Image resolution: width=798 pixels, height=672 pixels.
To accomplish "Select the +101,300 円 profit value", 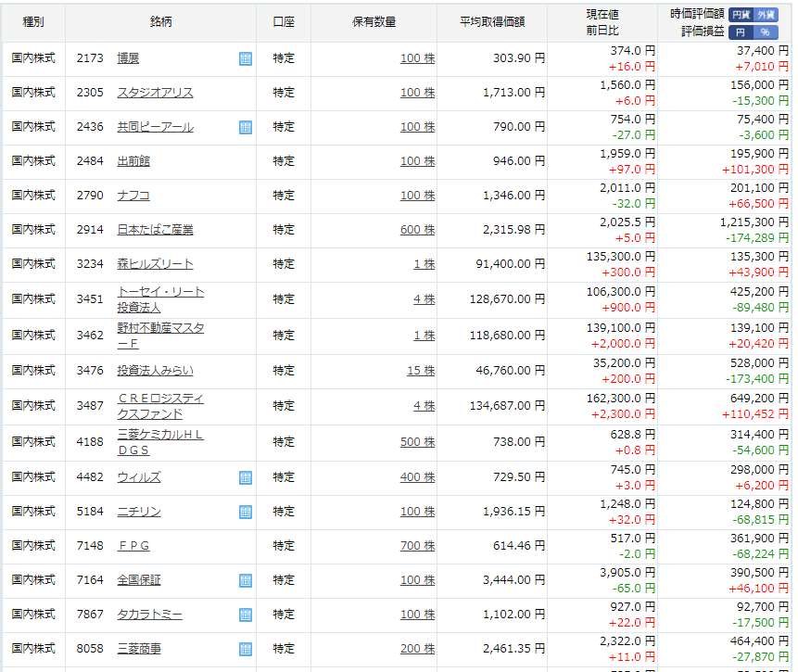I will (755, 170).
